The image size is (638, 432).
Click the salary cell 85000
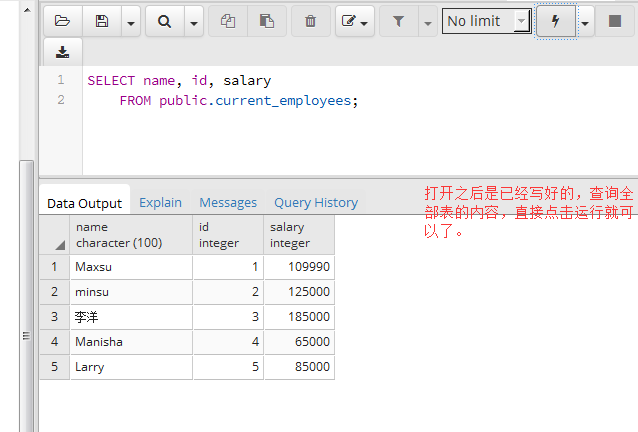299,367
